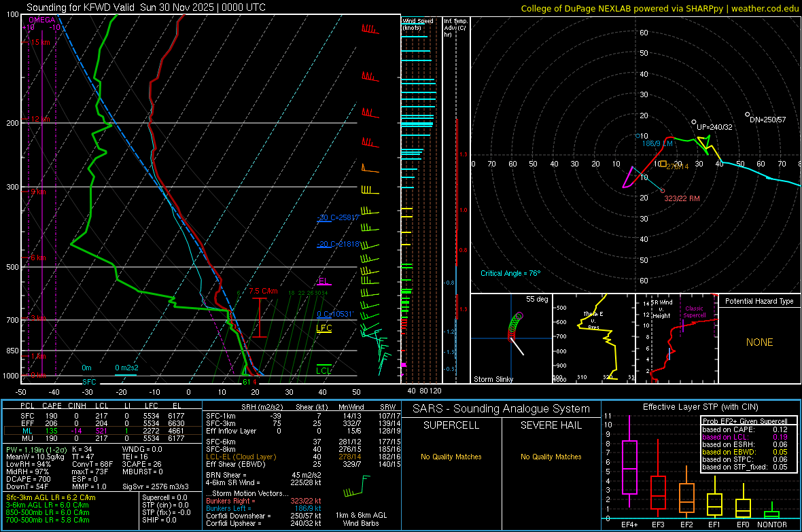Image resolution: width=802 pixels, height=532 pixels.
Task: Click the red 7.5 C/km lapse rate label
Action: 264,291
